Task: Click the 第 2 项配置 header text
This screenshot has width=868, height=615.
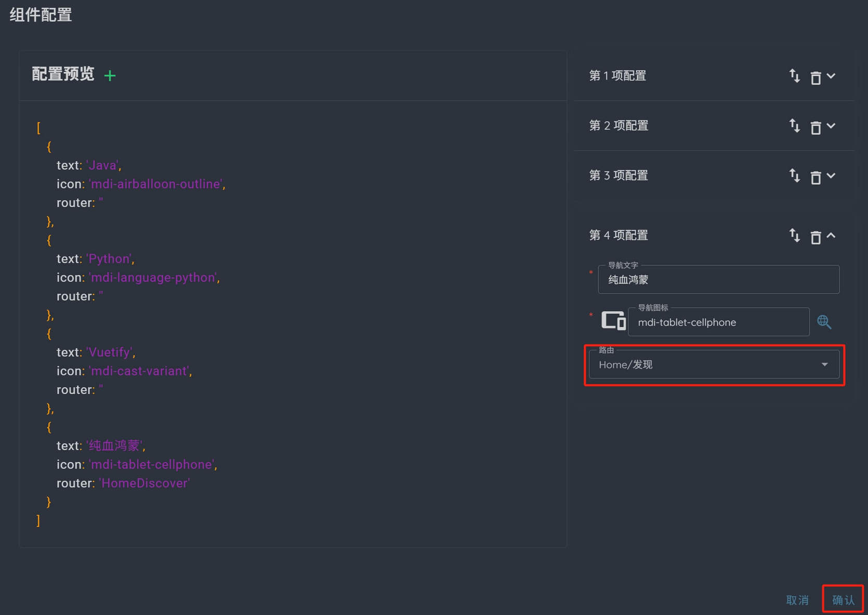Action: (x=619, y=126)
